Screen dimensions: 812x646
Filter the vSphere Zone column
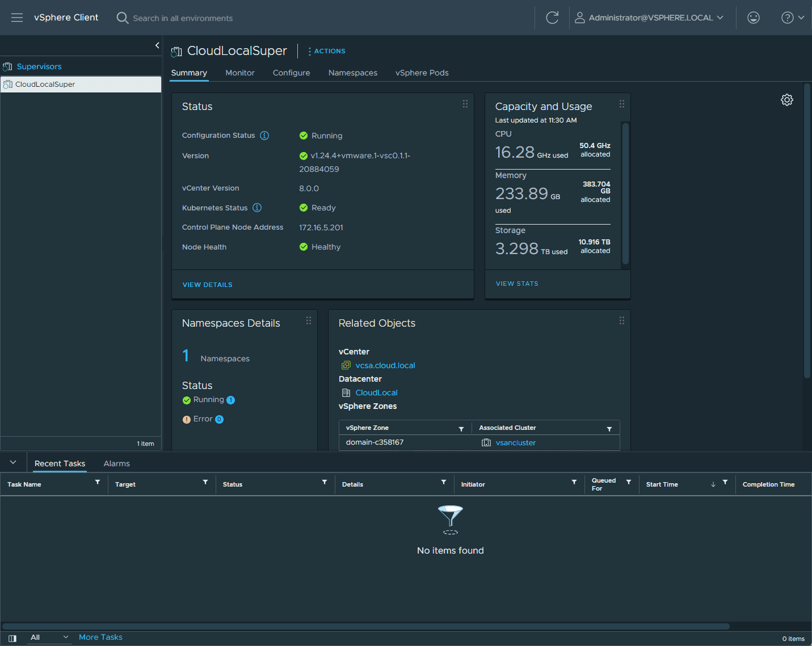[x=461, y=429]
